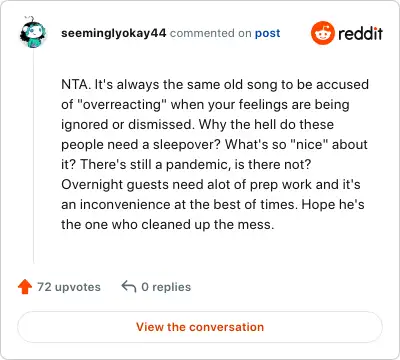
Task: Click the "commented on" text
Action: [210, 33]
